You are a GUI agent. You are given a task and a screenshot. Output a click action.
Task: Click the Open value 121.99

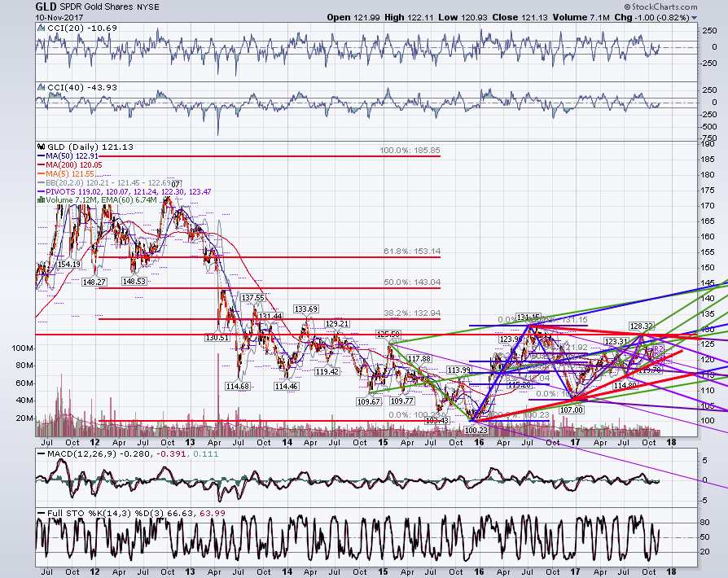pos(366,18)
